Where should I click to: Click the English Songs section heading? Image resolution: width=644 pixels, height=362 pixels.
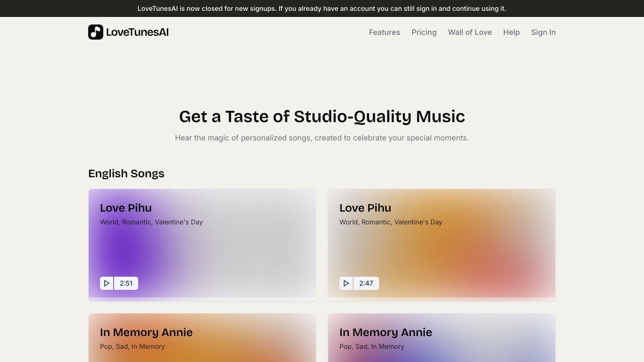pyautogui.click(x=126, y=173)
